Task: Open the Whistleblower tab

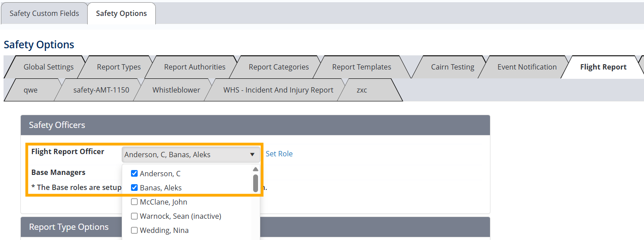Action: pos(176,90)
